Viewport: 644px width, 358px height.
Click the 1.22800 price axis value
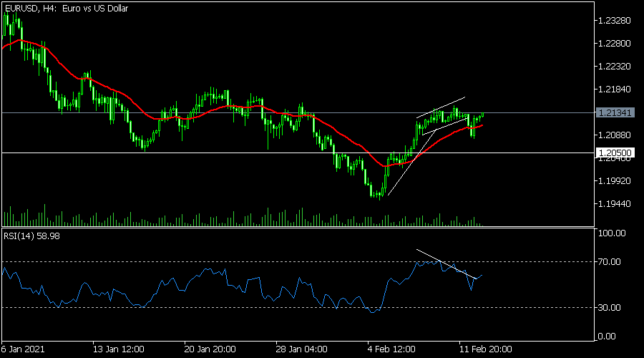(615, 44)
